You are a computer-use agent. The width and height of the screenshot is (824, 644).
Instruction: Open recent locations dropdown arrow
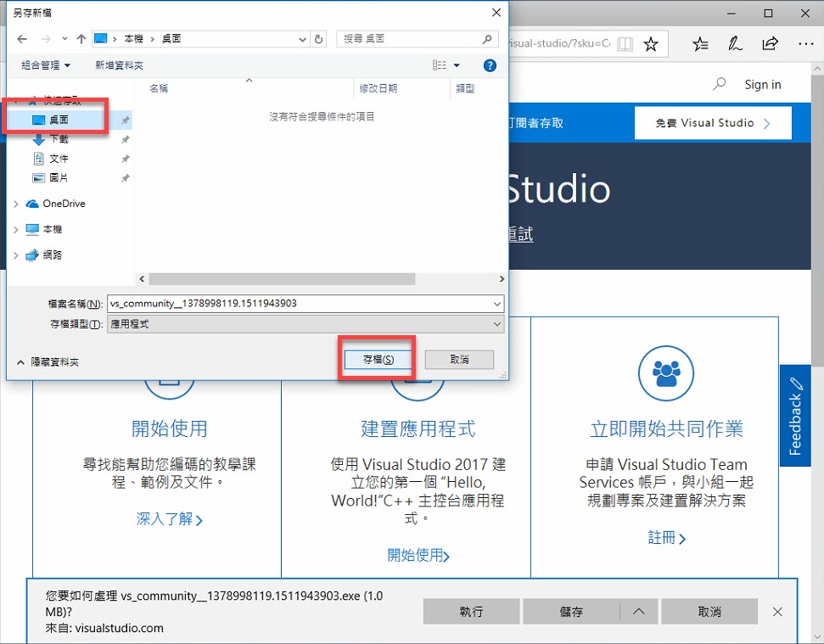[64, 39]
